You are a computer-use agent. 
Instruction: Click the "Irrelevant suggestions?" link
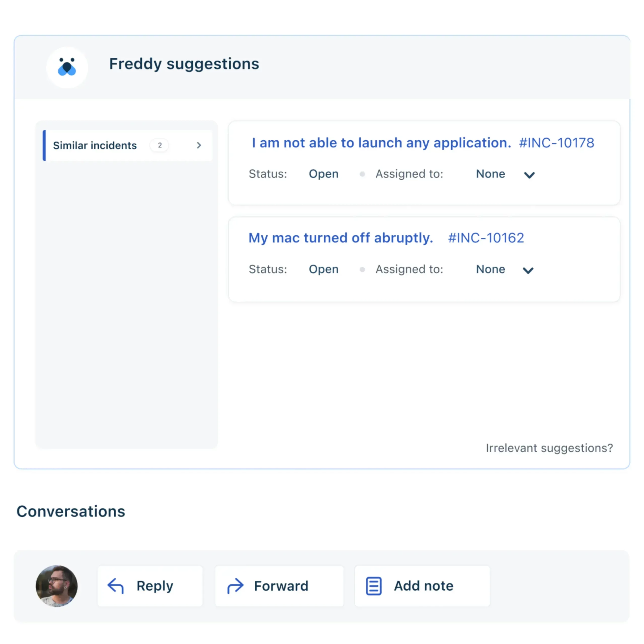(549, 448)
